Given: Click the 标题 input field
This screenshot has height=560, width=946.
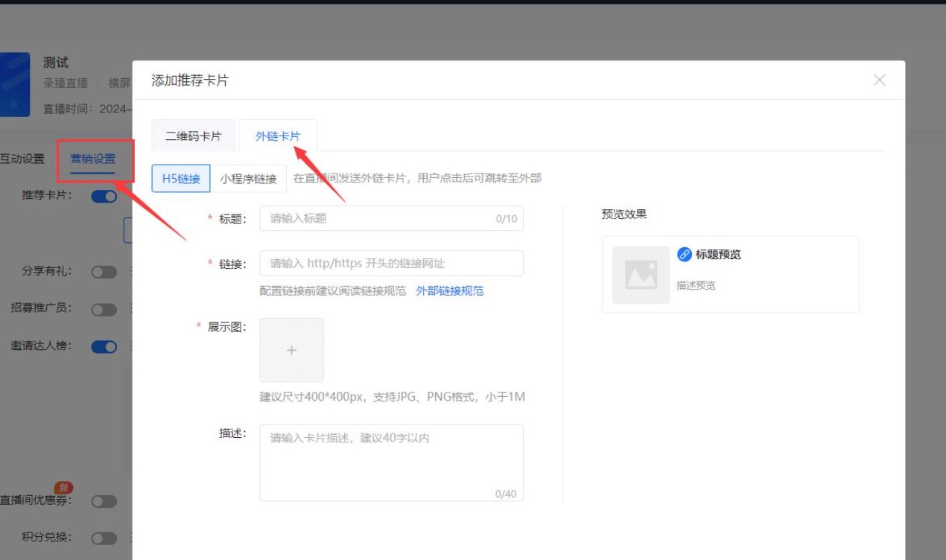Looking at the screenshot, I should click(391, 219).
